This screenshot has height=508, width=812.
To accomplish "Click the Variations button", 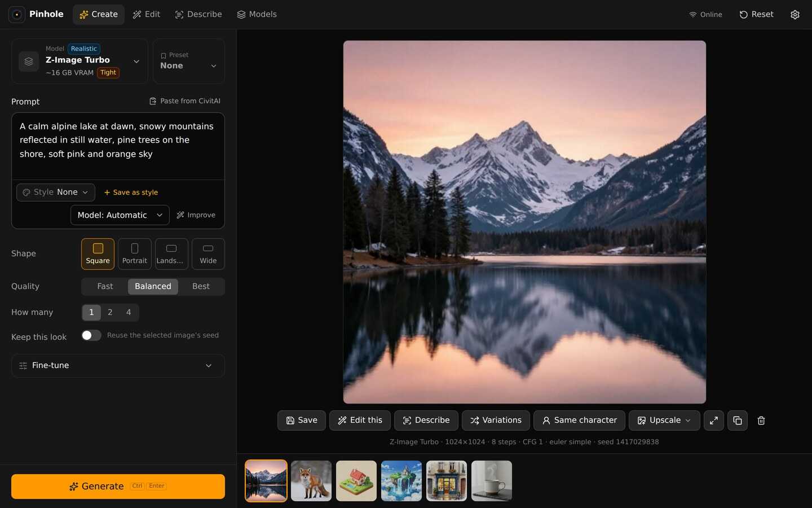I will (496, 421).
